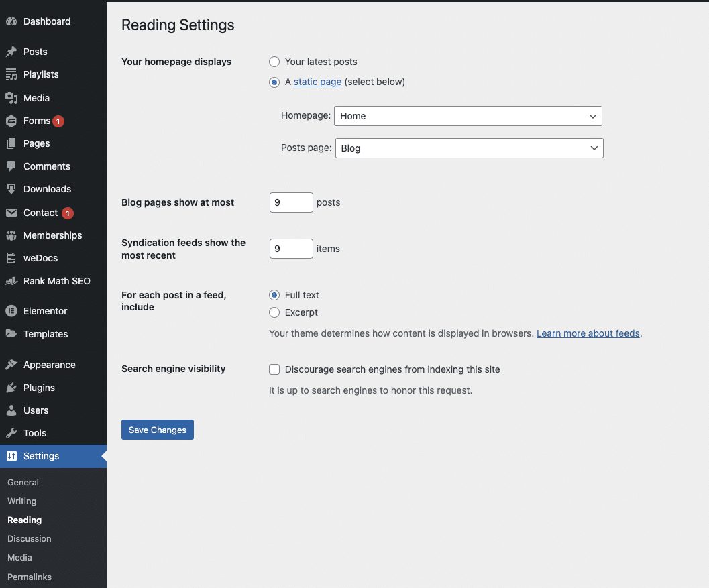This screenshot has height=588, width=709.
Task: Click the Settings sliders icon
Action: [x=11, y=456]
